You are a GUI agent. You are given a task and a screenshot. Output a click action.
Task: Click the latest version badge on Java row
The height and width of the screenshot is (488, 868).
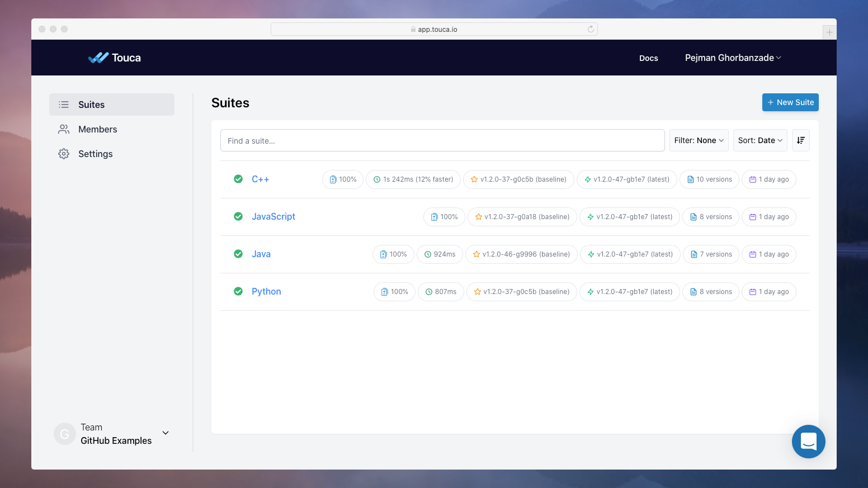630,254
